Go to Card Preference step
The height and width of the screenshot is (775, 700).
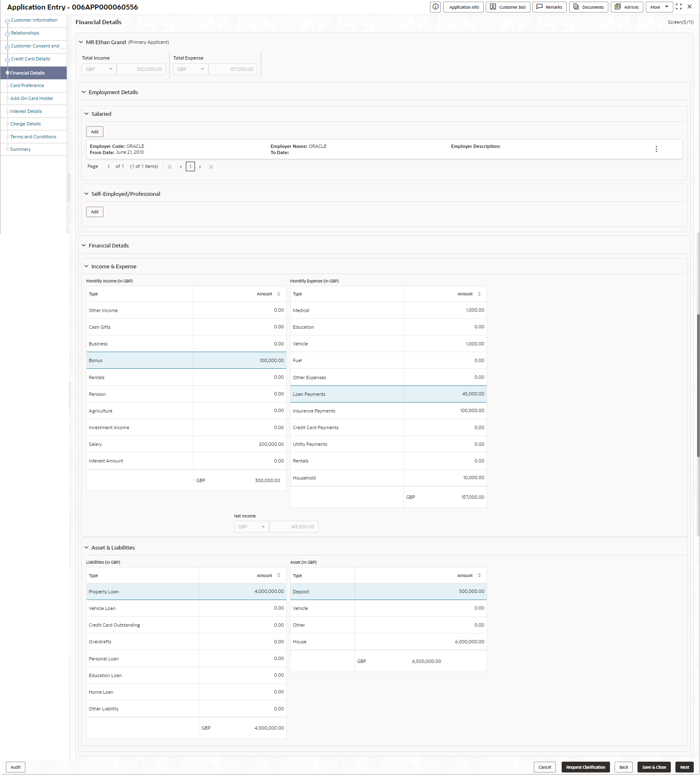coord(27,85)
